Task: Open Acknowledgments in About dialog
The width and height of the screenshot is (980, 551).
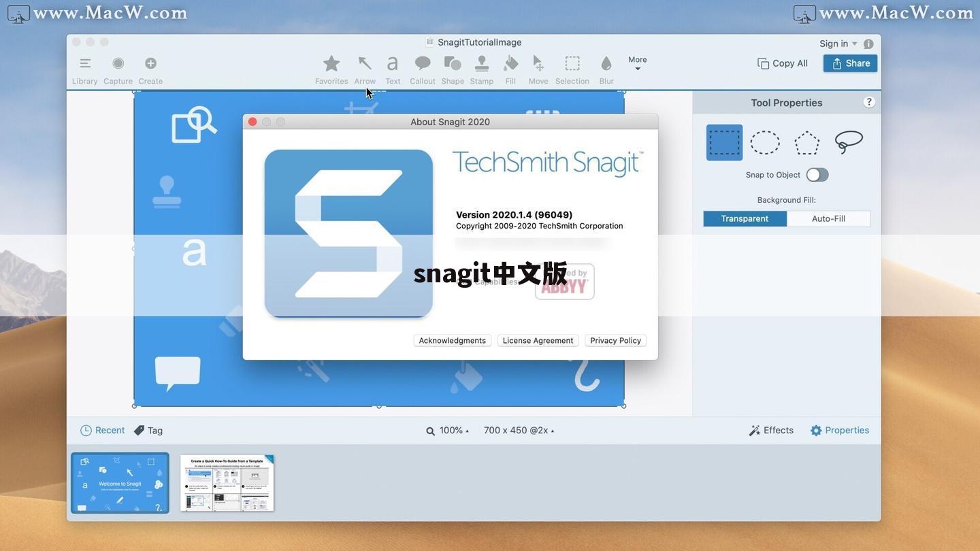Action: (x=453, y=340)
